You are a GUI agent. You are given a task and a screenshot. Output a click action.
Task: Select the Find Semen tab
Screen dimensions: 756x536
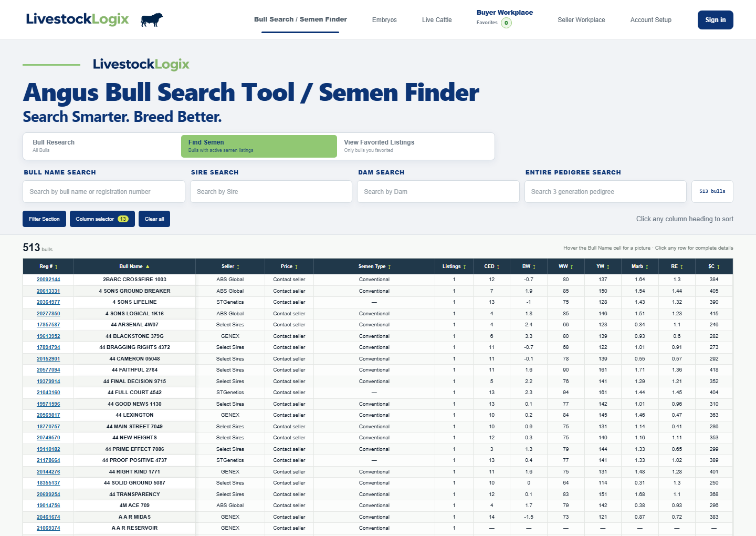tap(259, 146)
